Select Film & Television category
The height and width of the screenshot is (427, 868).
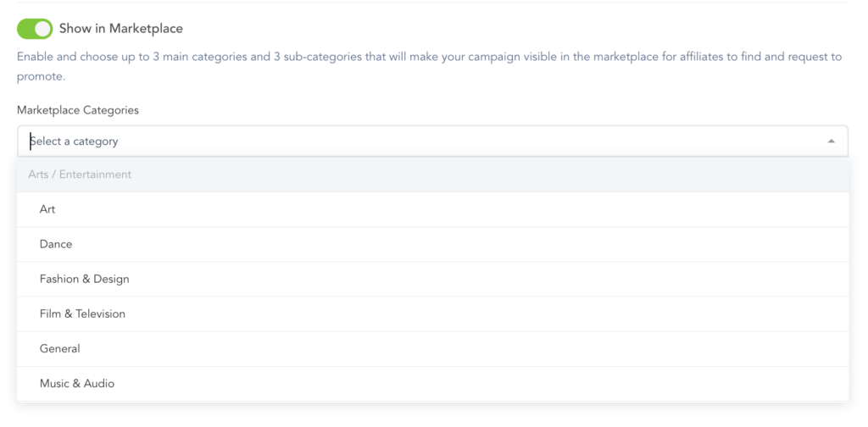[x=82, y=313]
